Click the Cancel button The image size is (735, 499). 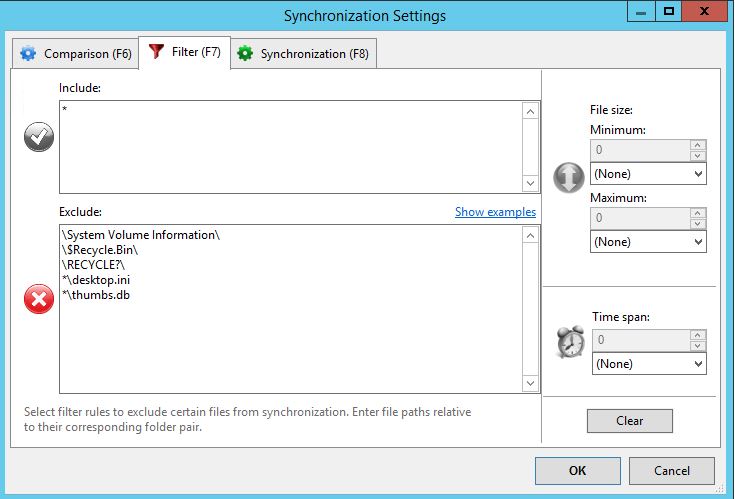click(x=672, y=470)
